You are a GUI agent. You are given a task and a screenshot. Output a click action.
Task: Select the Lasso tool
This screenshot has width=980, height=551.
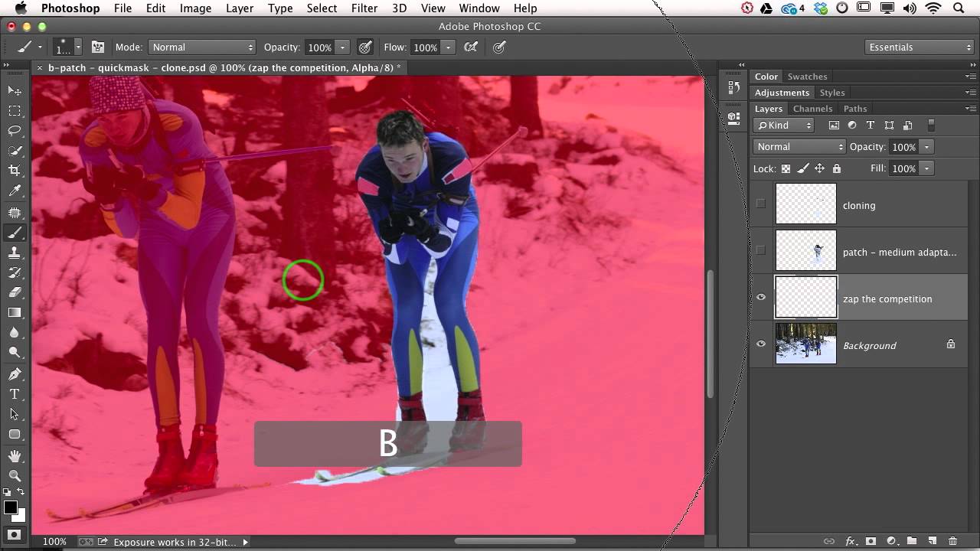click(x=15, y=131)
